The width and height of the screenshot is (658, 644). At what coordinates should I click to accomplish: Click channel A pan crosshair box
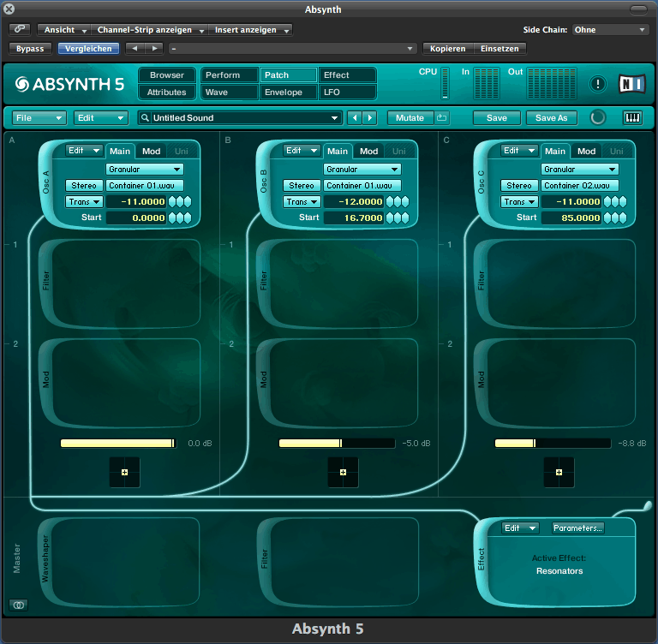coord(124,472)
